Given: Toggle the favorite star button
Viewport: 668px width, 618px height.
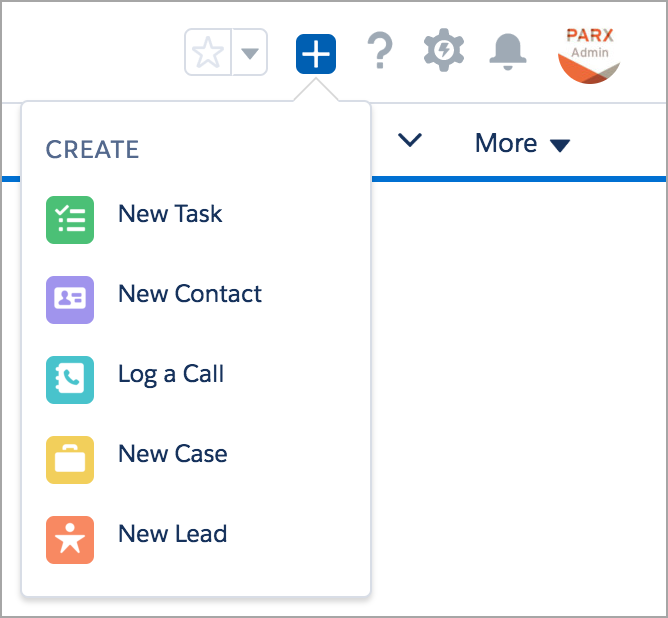Looking at the screenshot, I should click(208, 52).
